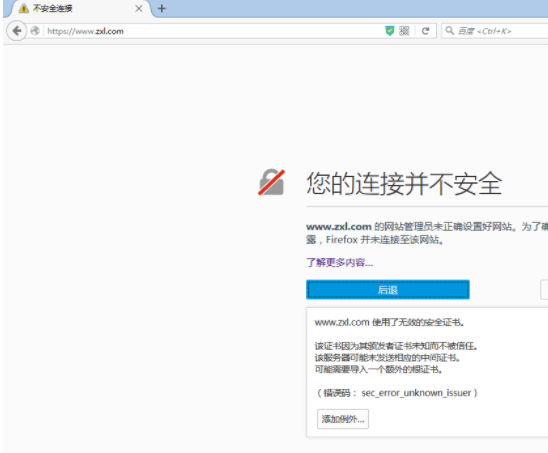This screenshot has height=453, width=548.
Task: Click the line 该服务器可能未发送相应的中间证书
Action: coord(387,358)
